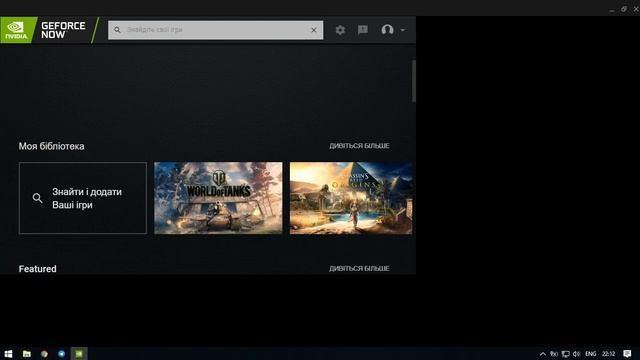Click 'ДИВИТЬСЯ БІЛЬШЕ' next to Featured
Viewport: 640px width, 360px height.
[359, 269]
